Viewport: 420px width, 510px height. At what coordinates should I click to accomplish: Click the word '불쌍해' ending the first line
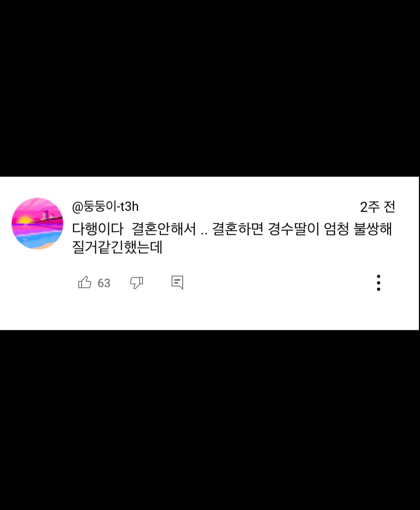373,229
